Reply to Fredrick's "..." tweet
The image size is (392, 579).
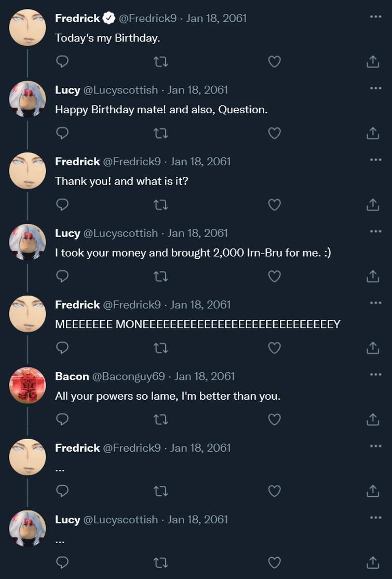point(62,491)
